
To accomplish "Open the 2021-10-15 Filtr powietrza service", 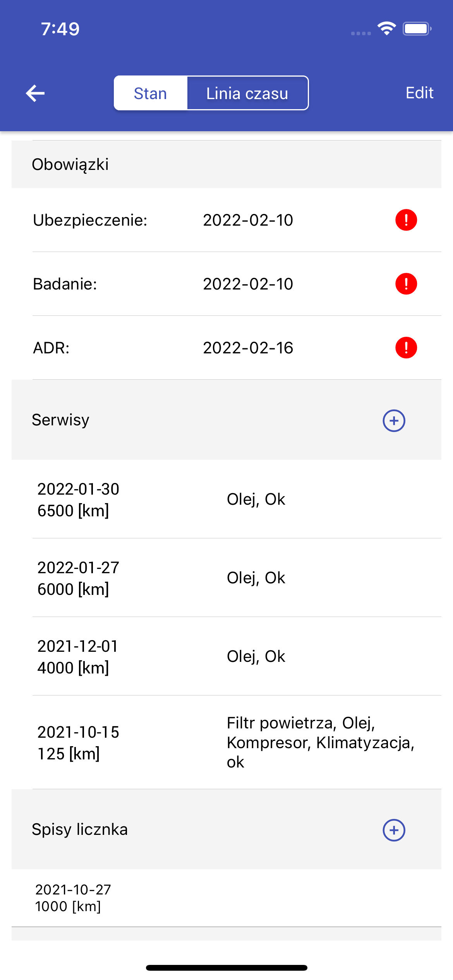I will [226, 742].
